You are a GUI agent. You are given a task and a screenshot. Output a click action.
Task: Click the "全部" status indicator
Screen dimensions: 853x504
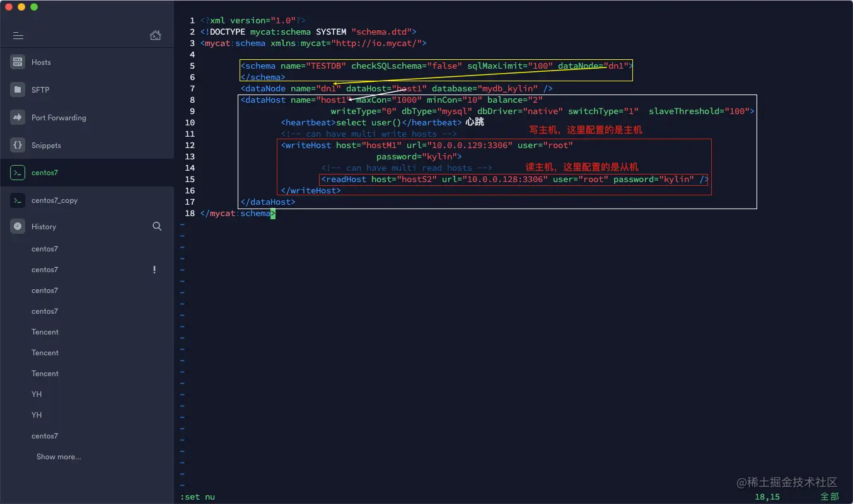tap(830, 497)
